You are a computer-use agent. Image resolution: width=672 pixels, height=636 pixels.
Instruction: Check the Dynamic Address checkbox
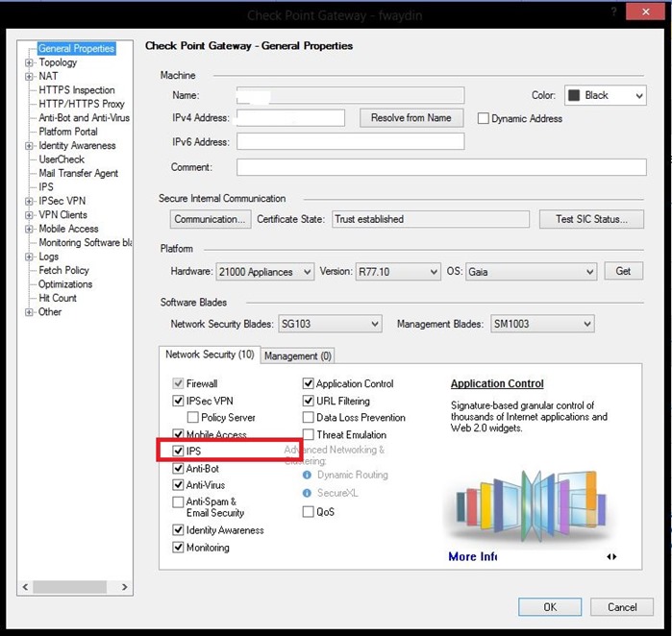(483, 118)
